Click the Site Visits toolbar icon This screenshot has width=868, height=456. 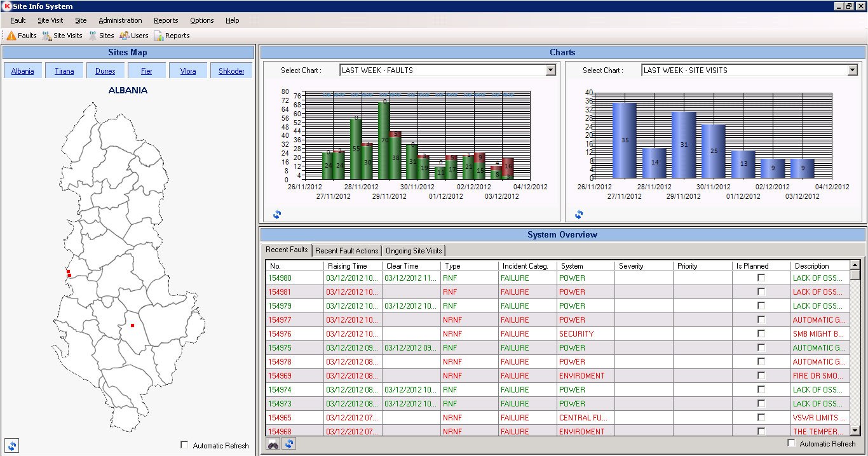coord(47,36)
